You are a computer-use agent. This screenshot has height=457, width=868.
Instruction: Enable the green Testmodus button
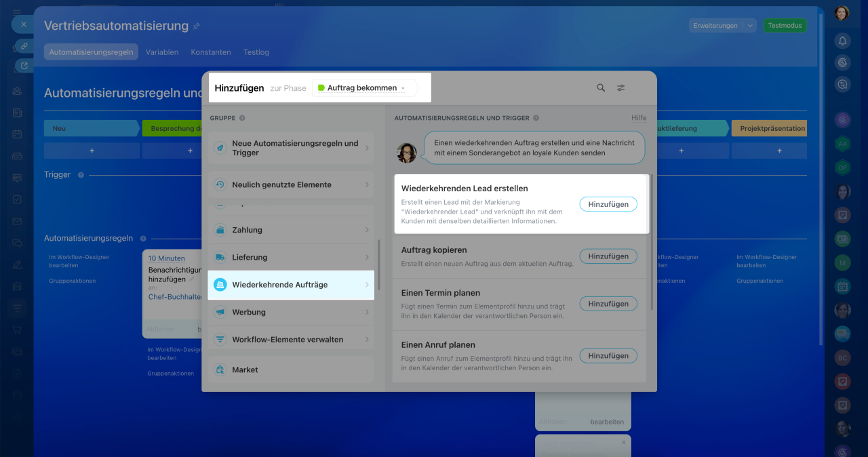[x=785, y=26]
